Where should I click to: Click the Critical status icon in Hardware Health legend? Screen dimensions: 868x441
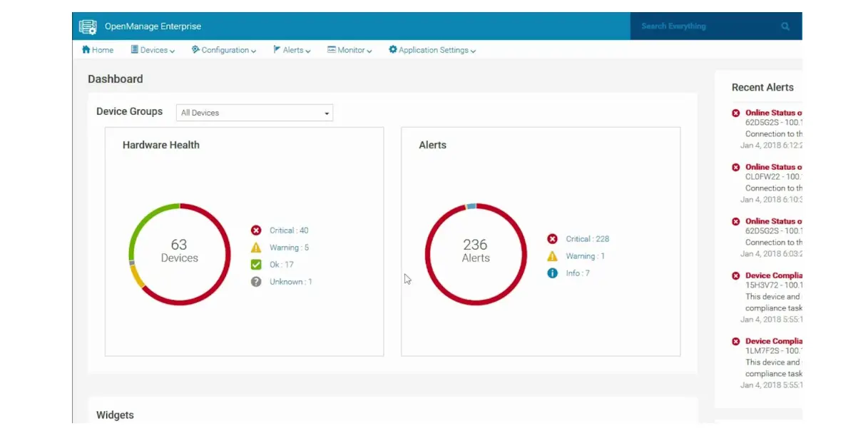pos(255,230)
